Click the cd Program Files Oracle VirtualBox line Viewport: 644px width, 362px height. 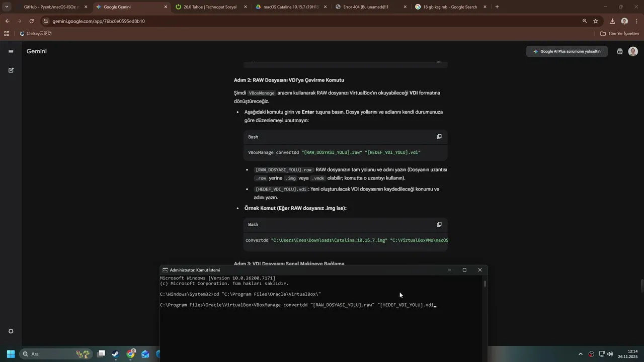240,294
